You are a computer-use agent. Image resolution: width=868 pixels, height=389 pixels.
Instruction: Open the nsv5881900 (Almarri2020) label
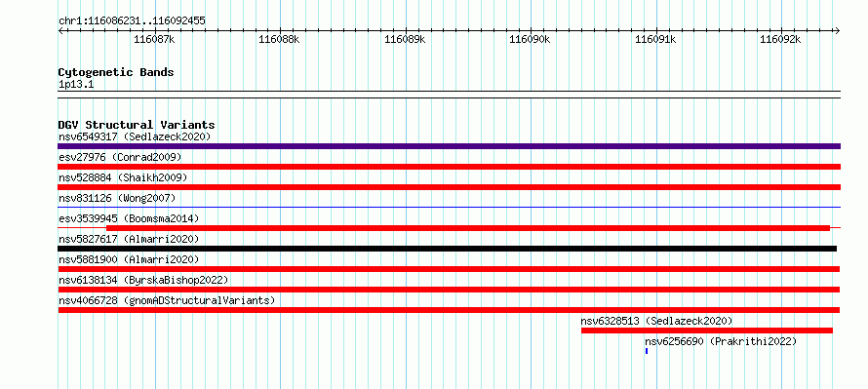coord(129,259)
